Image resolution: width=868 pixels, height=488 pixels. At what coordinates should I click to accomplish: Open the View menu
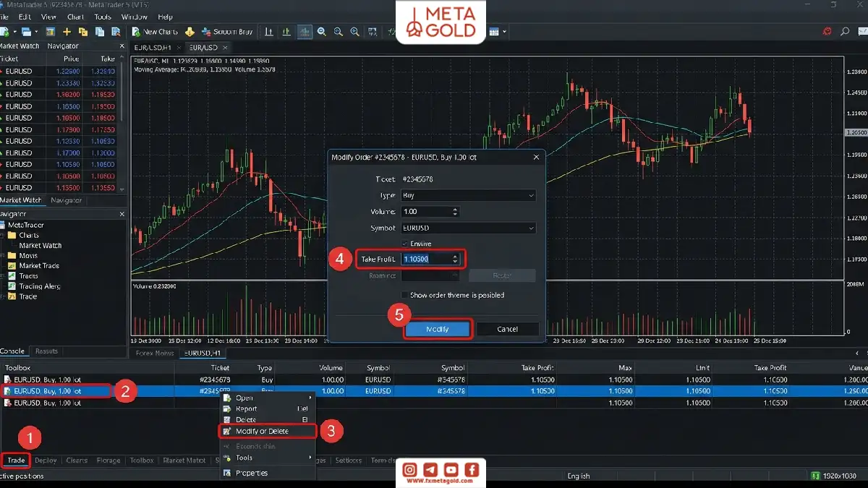tap(48, 17)
